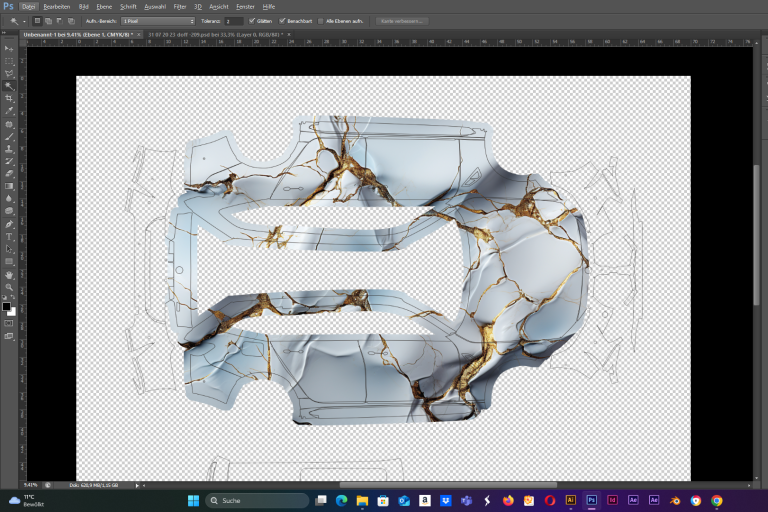This screenshot has width=768, height=512.
Task: Pick the Eyedropper tool
Action: point(9,111)
